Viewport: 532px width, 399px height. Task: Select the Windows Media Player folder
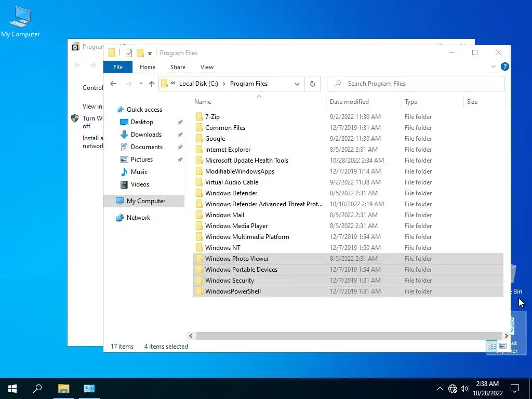point(236,225)
